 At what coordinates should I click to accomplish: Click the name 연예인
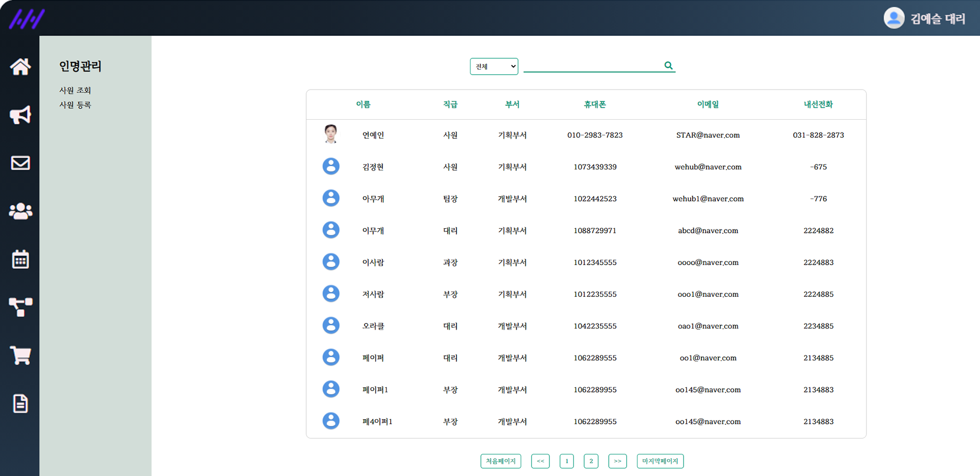(x=373, y=135)
